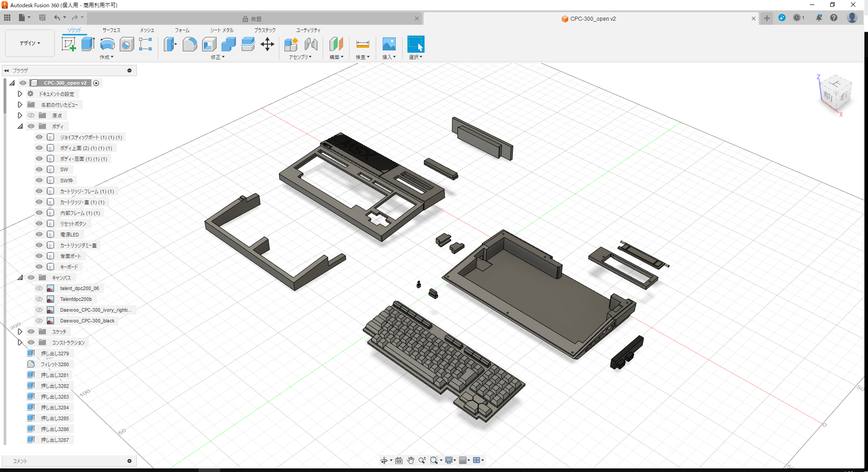Click the Insert image toolbar icon
The height and width of the screenshot is (472, 868).
(388, 45)
